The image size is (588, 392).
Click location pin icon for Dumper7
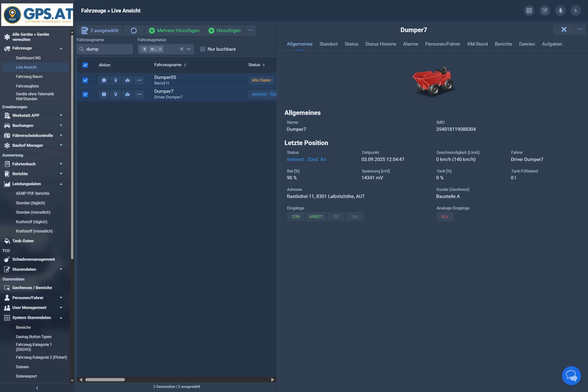click(115, 94)
